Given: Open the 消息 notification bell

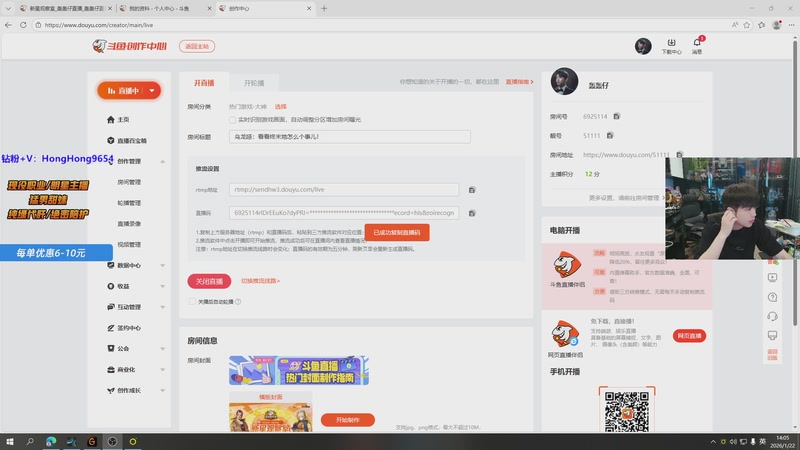Looking at the screenshot, I should click(697, 46).
